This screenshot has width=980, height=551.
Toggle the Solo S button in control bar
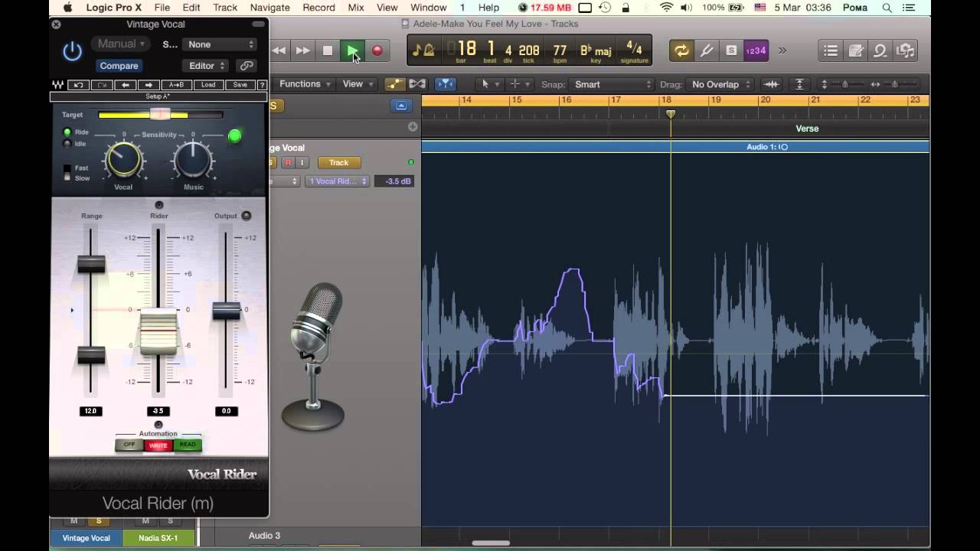tap(731, 51)
